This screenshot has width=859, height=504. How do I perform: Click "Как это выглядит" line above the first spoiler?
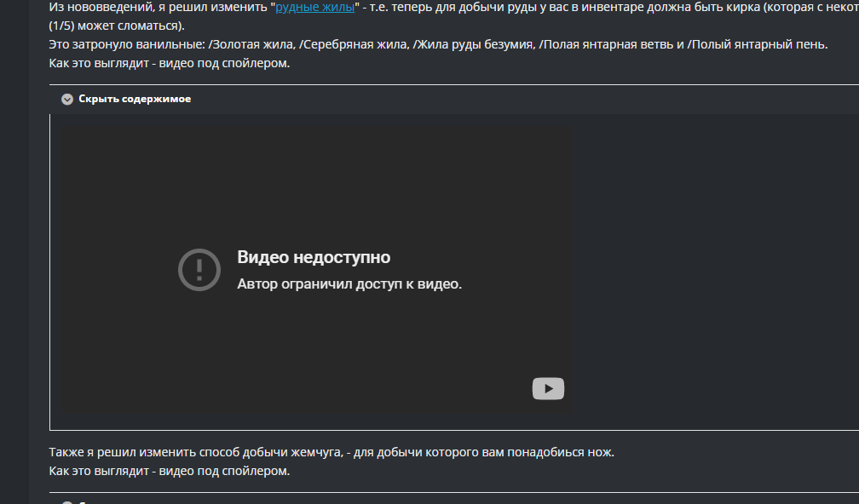169,63
